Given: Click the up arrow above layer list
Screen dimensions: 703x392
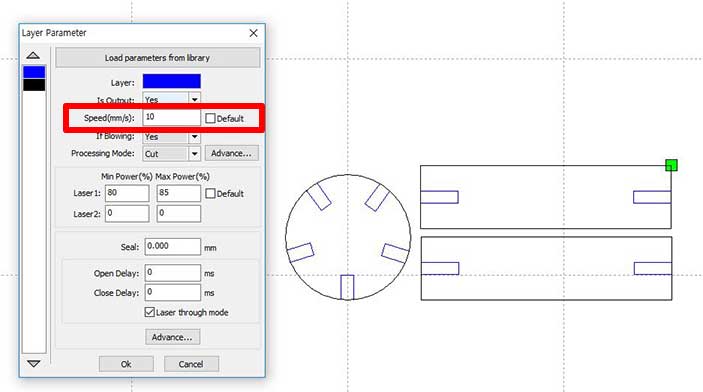Looking at the screenshot, I should (x=33, y=56).
